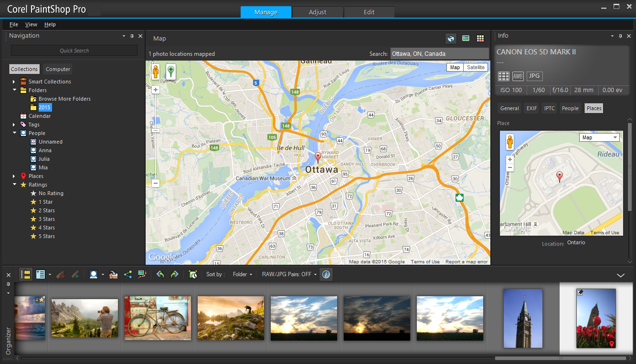Click the yellow Pegman street view icon on main map

tap(156, 72)
